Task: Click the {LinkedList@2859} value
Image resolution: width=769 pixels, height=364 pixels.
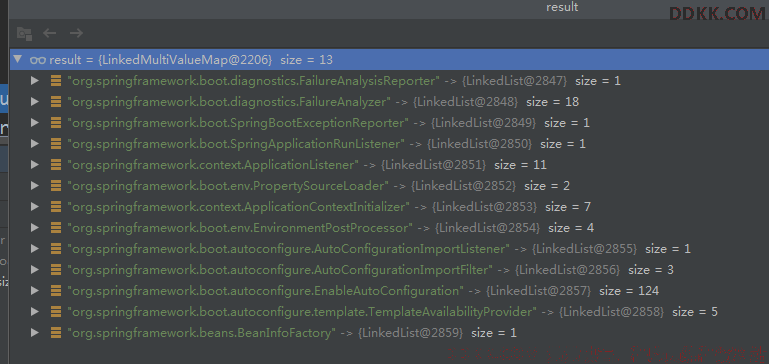Action: pyautogui.click(x=410, y=333)
